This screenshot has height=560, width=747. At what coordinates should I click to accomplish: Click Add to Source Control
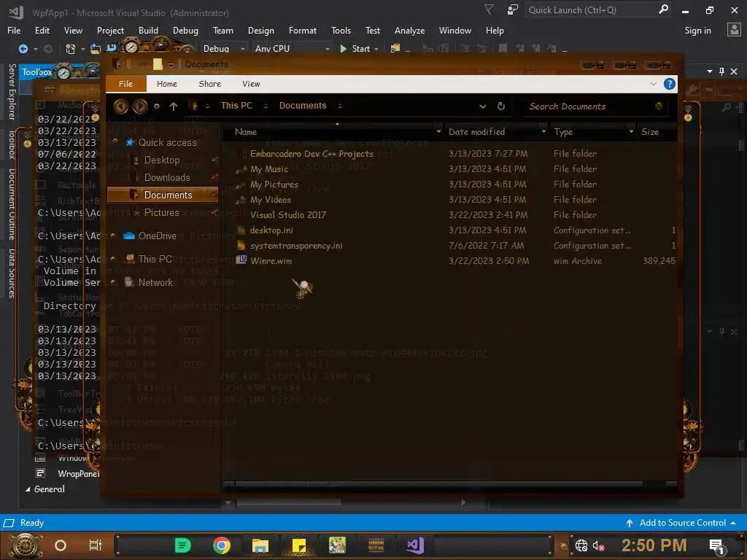pyautogui.click(x=682, y=523)
